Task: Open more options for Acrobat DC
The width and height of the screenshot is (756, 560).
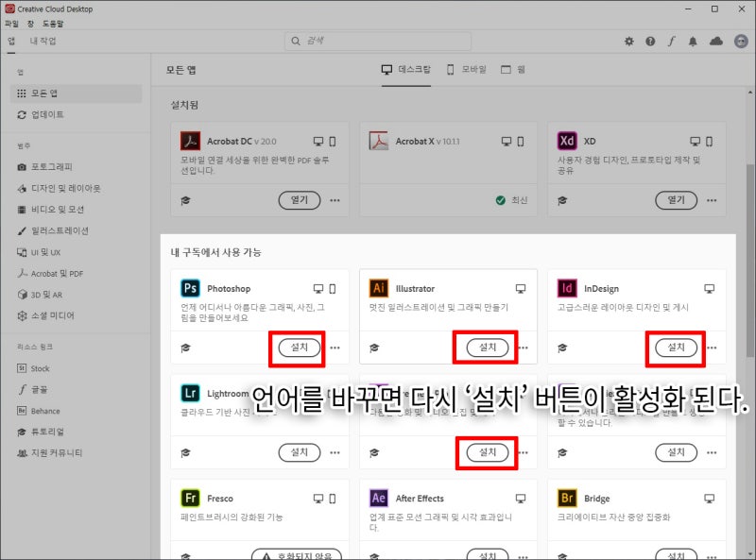Action: tap(335, 200)
